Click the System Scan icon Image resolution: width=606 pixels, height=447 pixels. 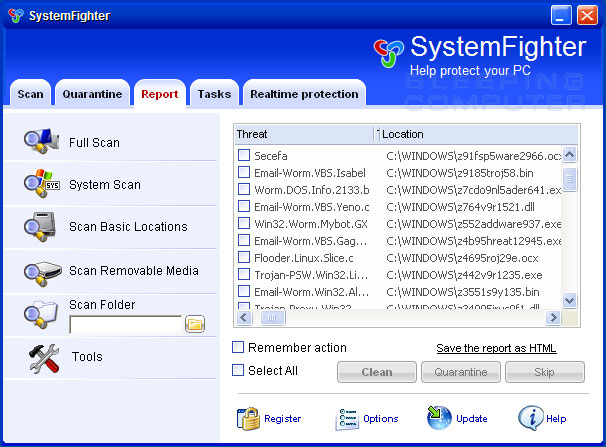pyautogui.click(x=41, y=184)
